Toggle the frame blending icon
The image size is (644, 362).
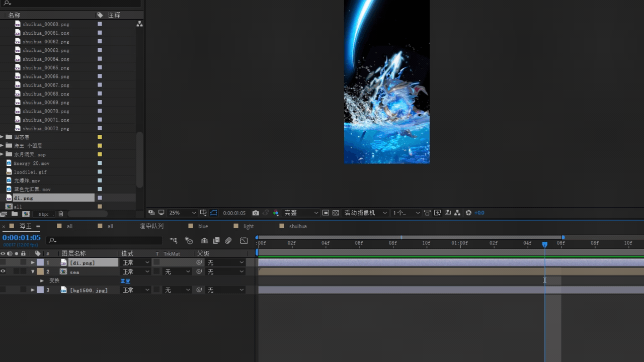coord(216,241)
